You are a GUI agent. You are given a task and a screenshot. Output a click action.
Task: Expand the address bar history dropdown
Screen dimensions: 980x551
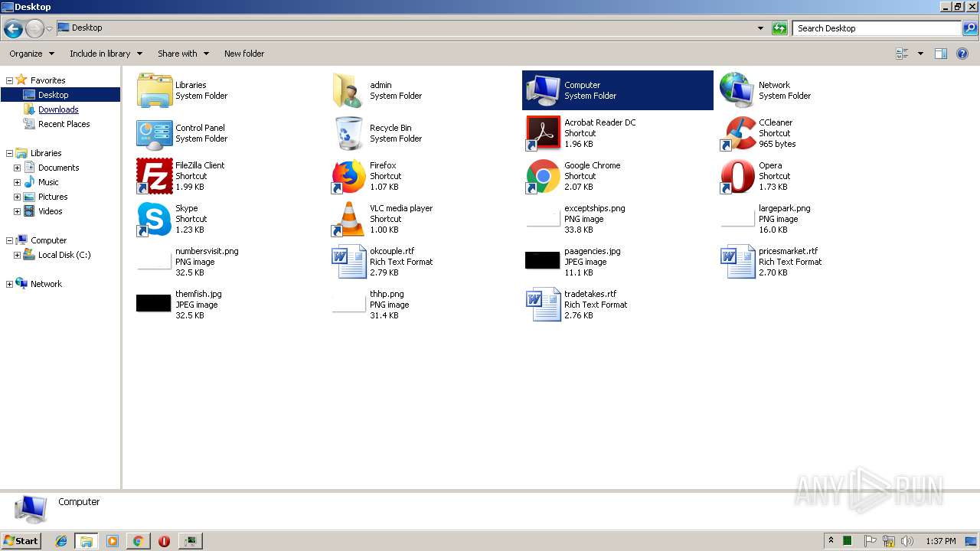(760, 28)
